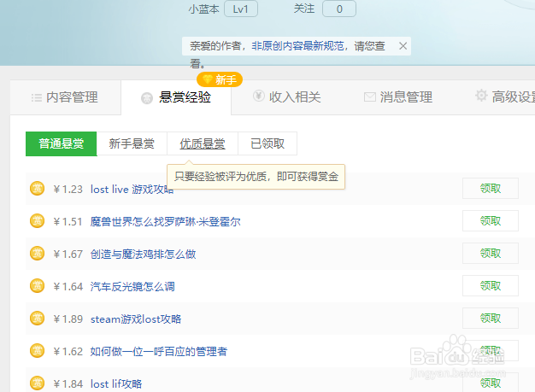Click the envelope icon beside 消息管理
The image size is (535, 392).
(370, 97)
